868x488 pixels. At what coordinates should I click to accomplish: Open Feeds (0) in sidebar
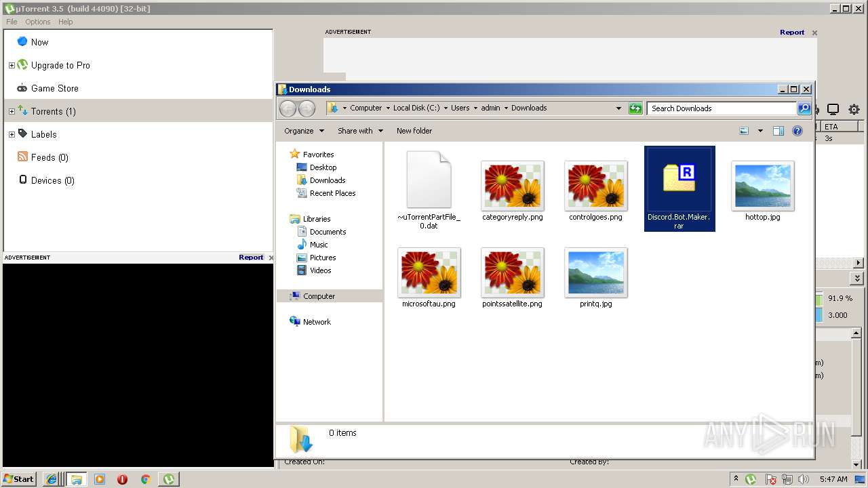tap(50, 157)
